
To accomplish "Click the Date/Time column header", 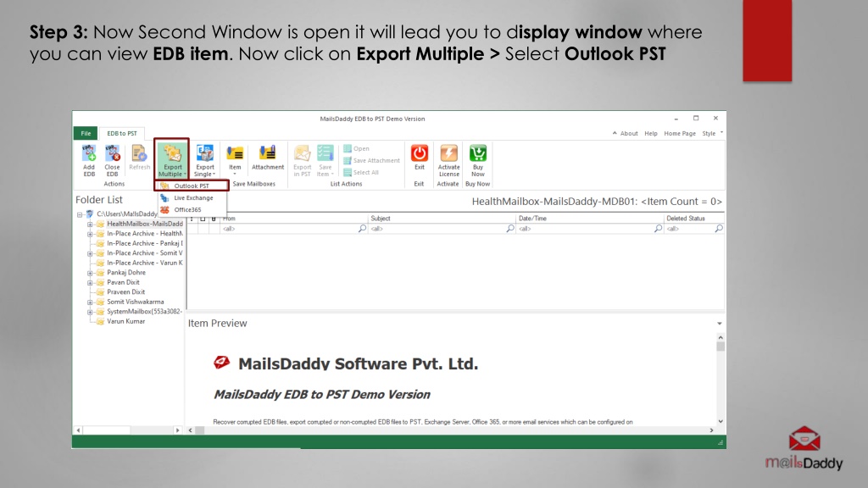I will click(x=590, y=219).
